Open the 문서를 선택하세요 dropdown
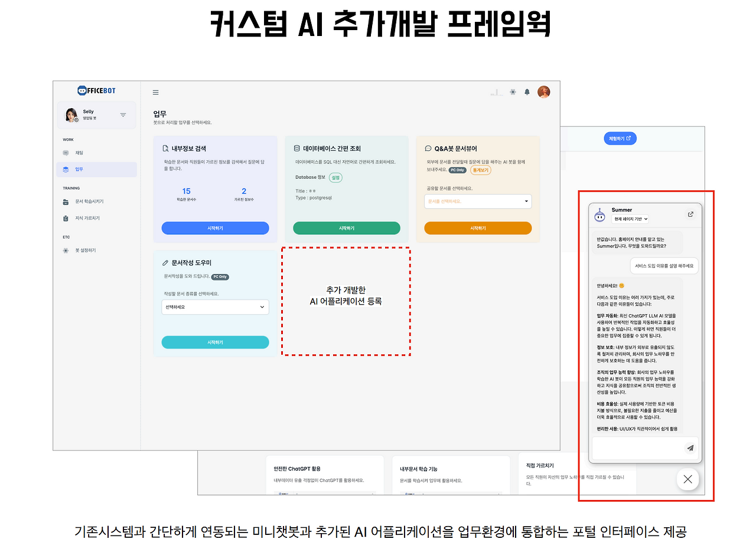This screenshot has height=542, width=756. click(477, 201)
